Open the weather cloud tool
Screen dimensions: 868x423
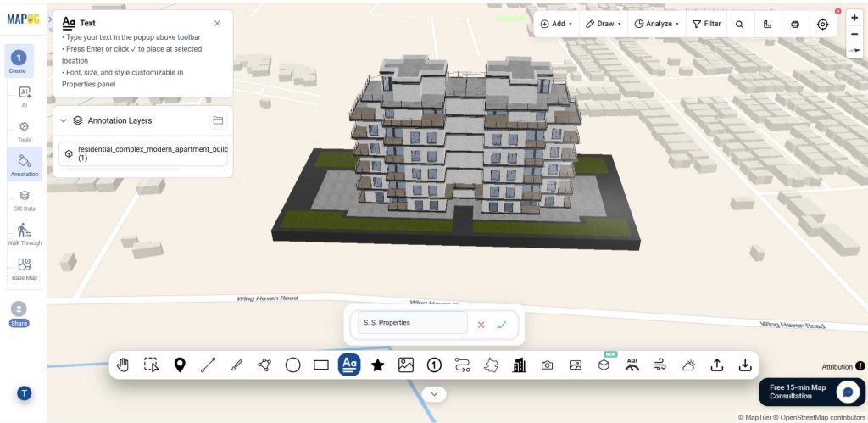click(x=688, y=365)
